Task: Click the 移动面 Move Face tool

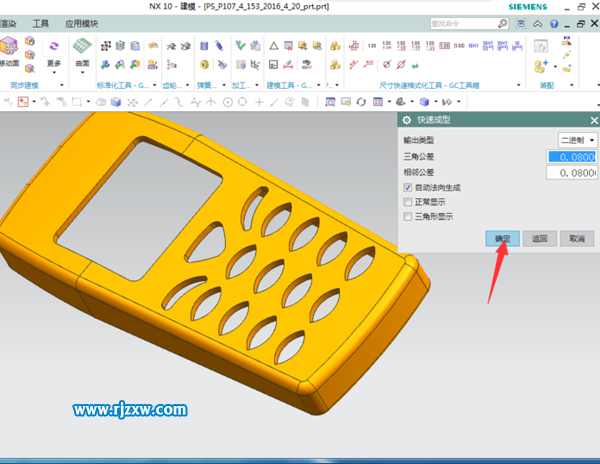Action: [x=9, y=52]
